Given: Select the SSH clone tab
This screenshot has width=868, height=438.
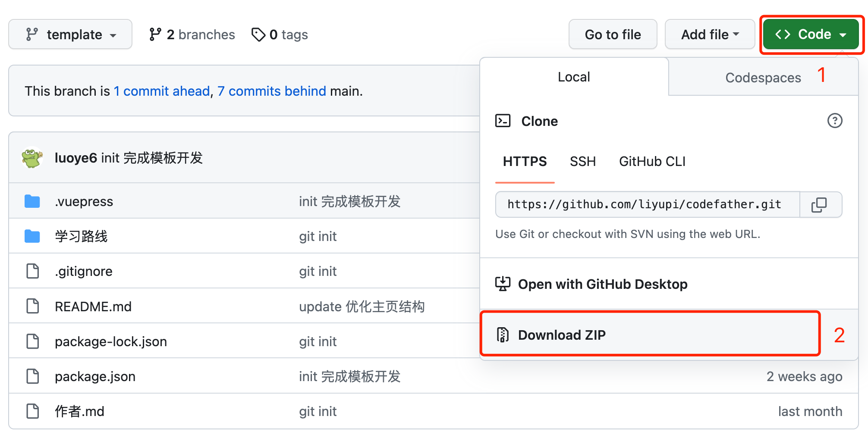Looking at the screenshot, I should [582, 162].
